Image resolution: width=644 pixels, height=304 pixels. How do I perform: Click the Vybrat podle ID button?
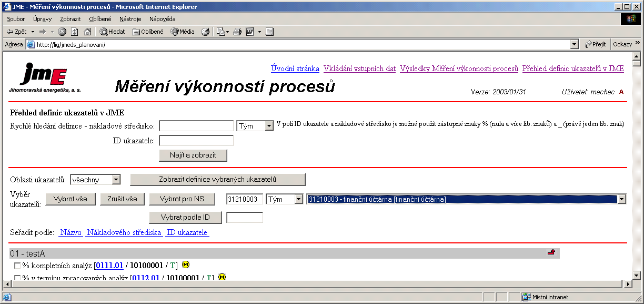coord(185,218)
